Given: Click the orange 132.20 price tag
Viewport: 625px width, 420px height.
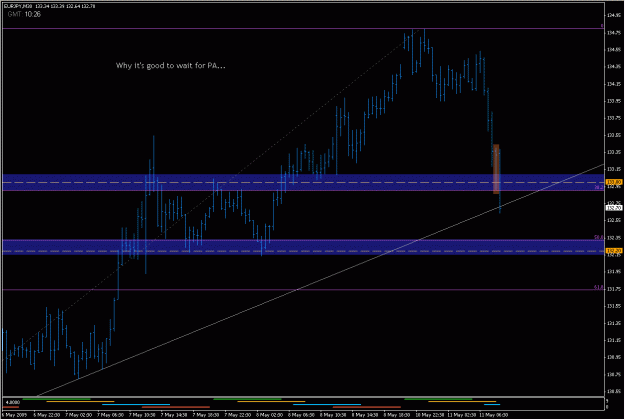Looking at the screenshot, I should point(613,251).
